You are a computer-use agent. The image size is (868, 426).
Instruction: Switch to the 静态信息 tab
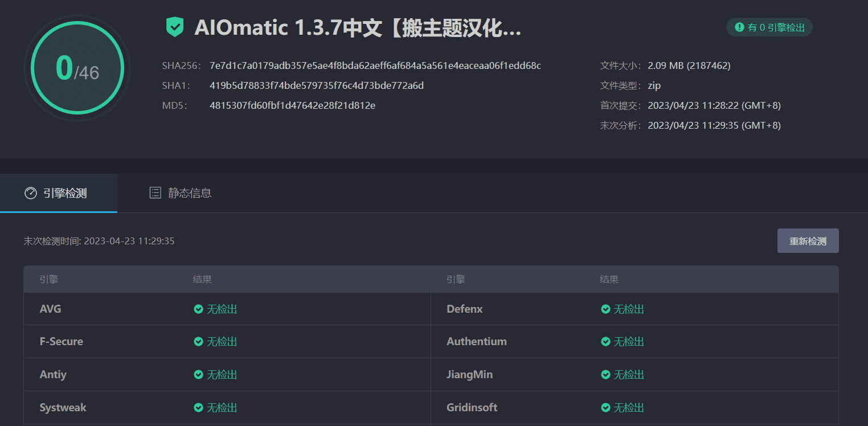point(180,193)
